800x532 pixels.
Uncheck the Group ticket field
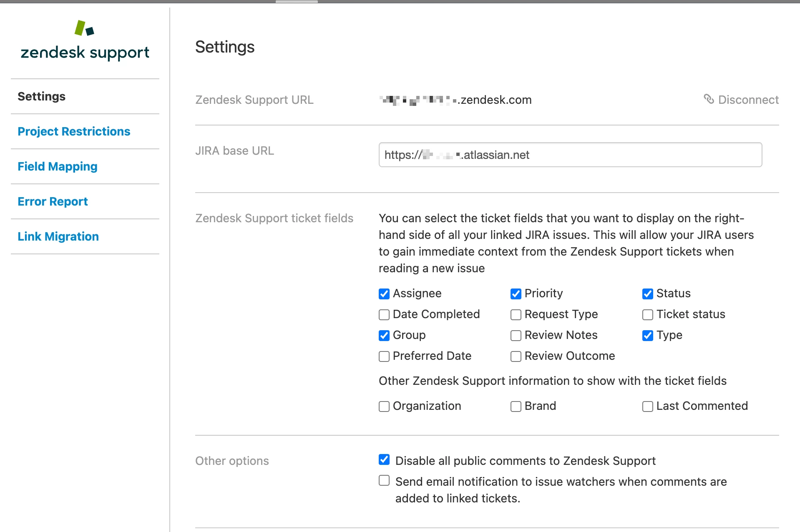(x=384, y=336)
